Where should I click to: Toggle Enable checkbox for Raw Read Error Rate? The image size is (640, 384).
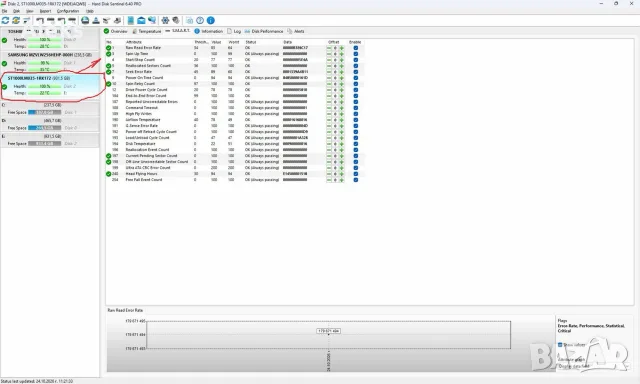tap(356, 48)
